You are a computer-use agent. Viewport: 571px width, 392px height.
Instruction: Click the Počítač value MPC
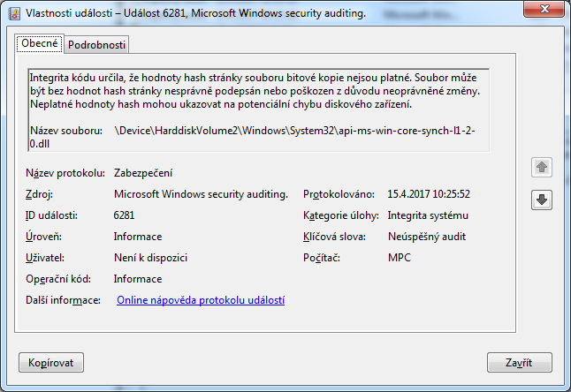click(400, 258)
